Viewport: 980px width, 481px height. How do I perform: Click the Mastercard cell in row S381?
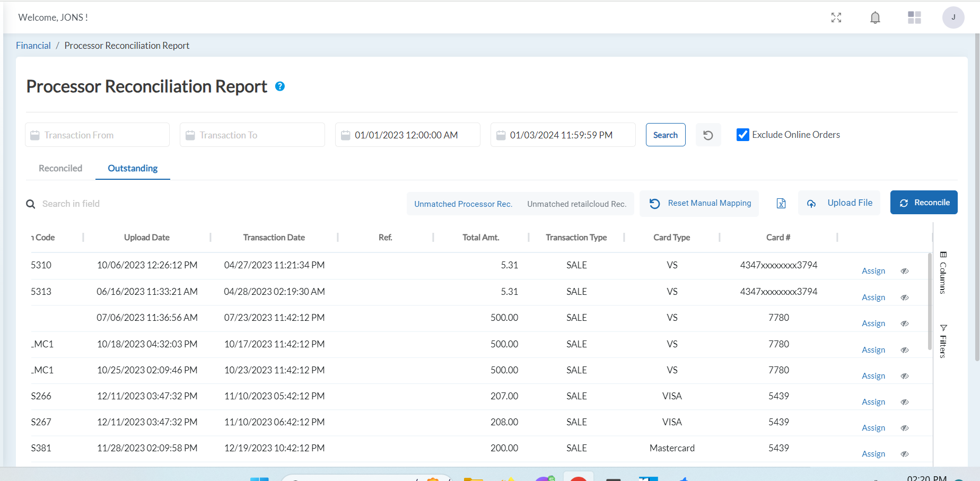672,448
